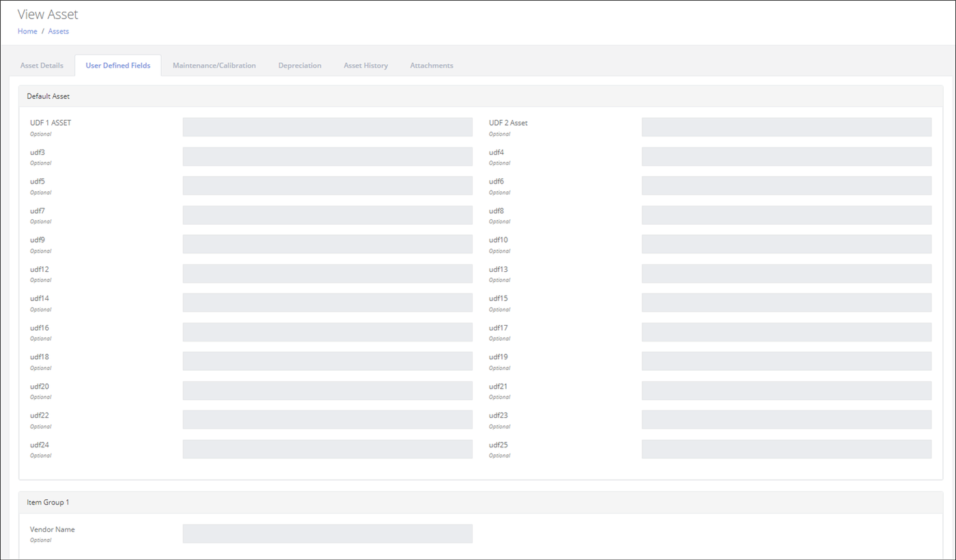Select the udf22 input field
This screenshot has height=560, width=956.
click(328, 420)
